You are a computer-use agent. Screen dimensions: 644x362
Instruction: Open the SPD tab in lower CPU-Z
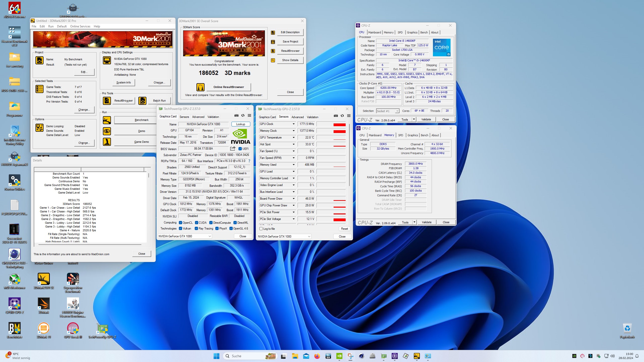400,135
